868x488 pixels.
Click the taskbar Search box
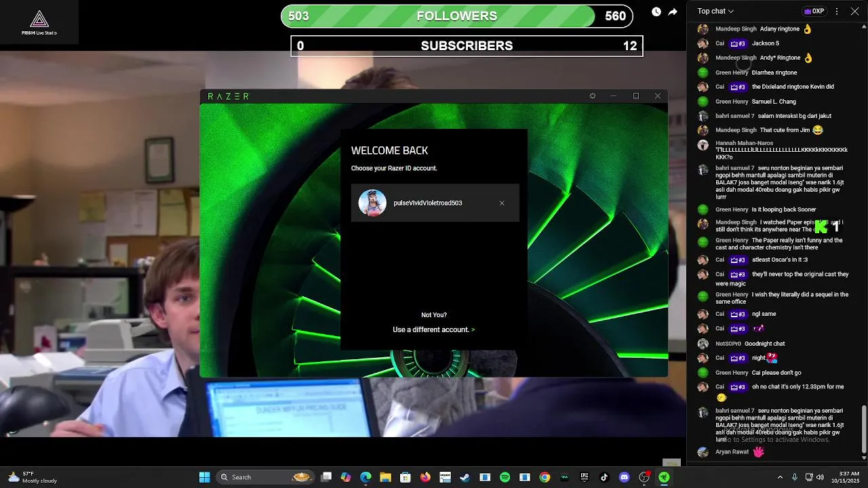(265, 477)
